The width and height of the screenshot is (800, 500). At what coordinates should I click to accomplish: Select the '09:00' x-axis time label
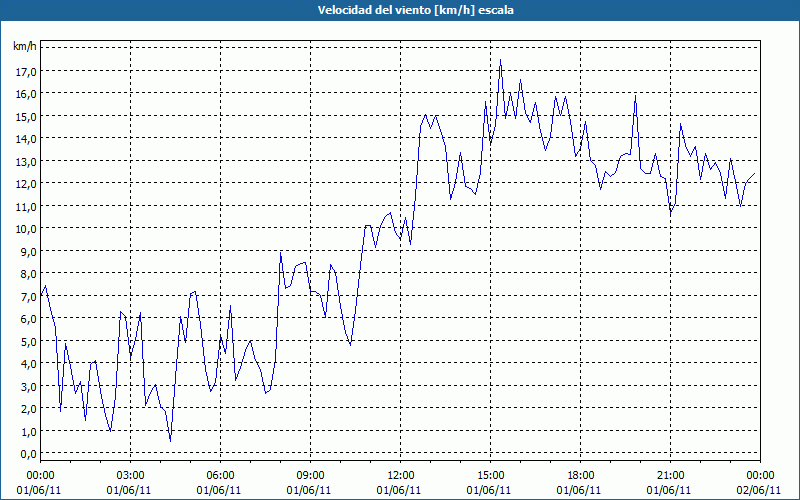coord(310,476)
